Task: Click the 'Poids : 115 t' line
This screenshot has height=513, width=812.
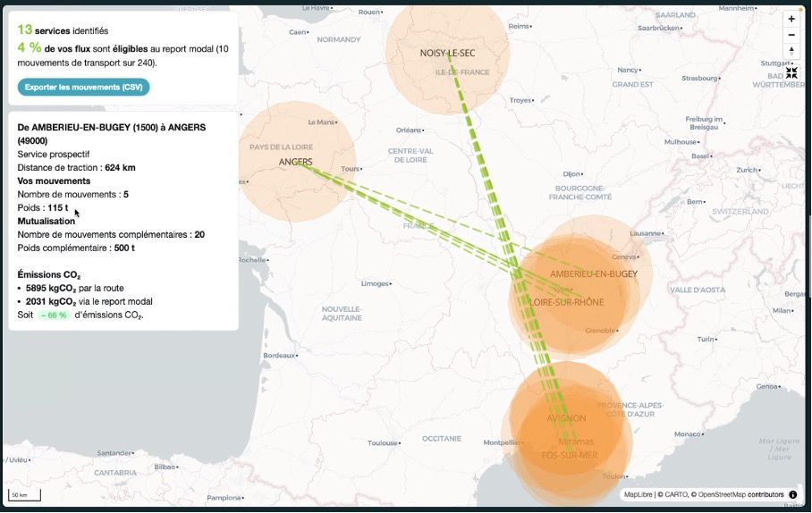Action: tap(42, 207)
